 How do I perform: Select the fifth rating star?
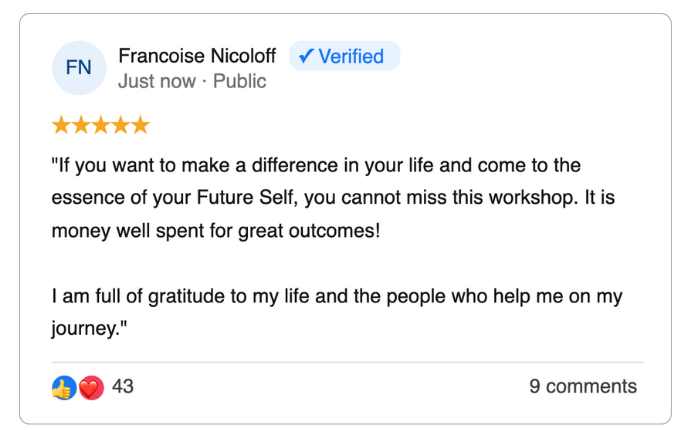(x=140, y=125)
